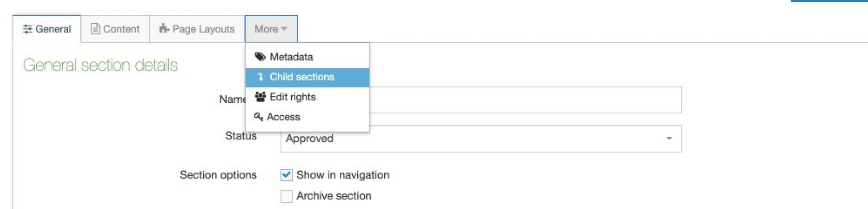Click the document icon on Content tab
The height and width of the screenshot is (209, 868).
[95, 29]
